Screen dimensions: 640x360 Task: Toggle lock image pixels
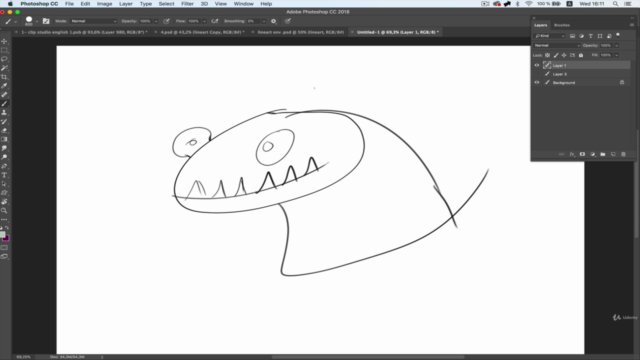pos(556,55)
